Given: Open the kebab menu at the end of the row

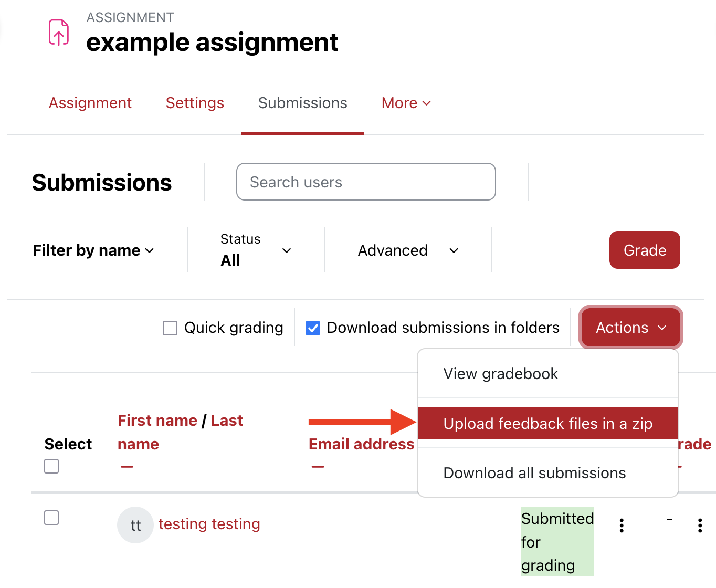Looking at the screenshot, I should click(x=700, y=524).
